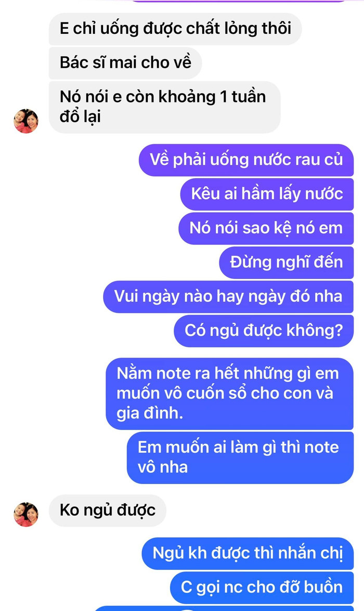Tap partially visible blue bubble at bottom
This screenshot has height=611, width=364.
pos(223,608)
